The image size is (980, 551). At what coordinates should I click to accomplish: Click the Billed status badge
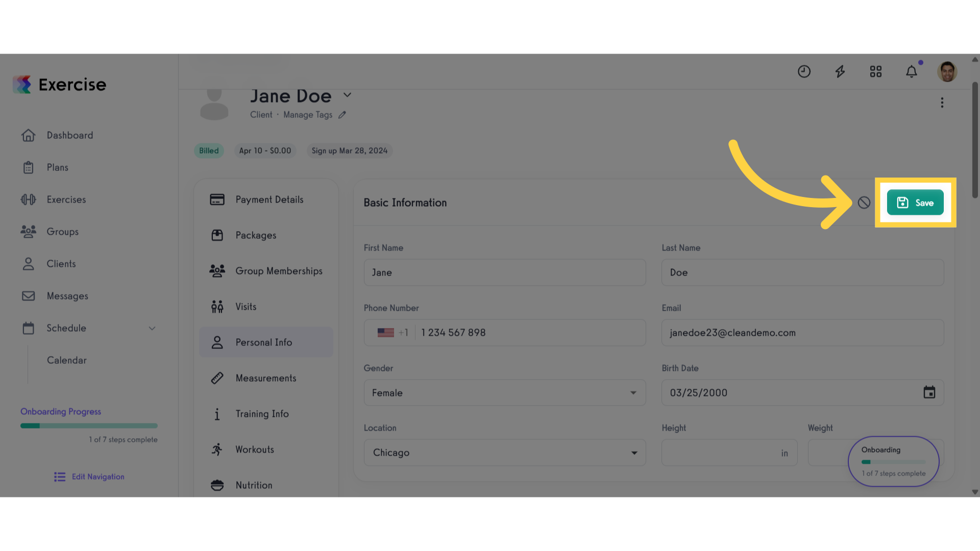[x=209, y=151]
